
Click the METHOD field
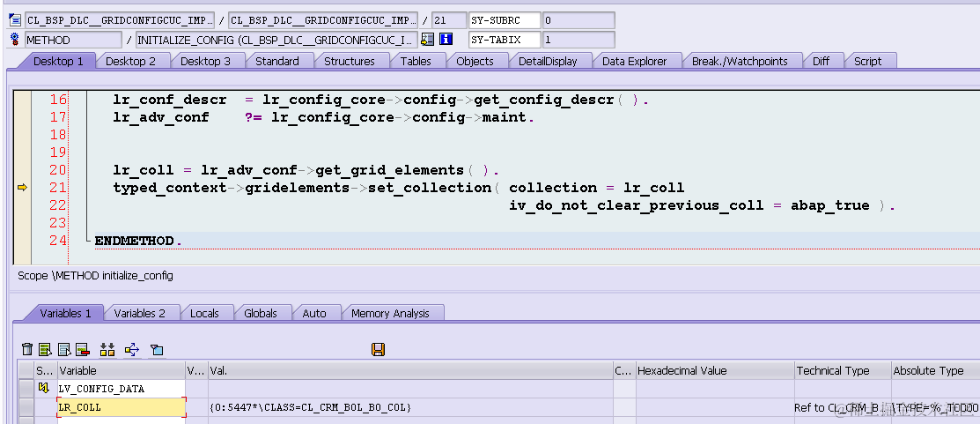coord(74,40)
